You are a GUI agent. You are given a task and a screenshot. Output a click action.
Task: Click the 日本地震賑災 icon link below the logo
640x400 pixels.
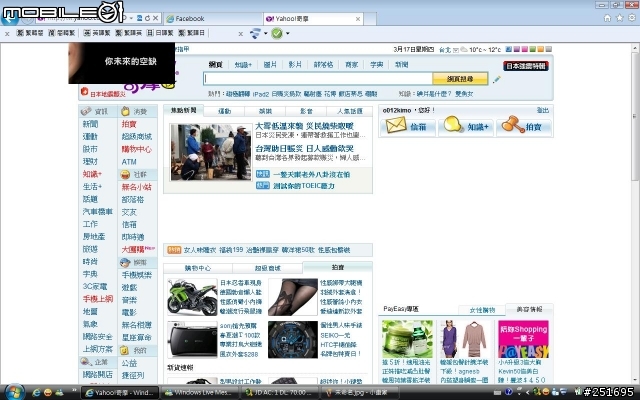pyautogui.click(x=103, y=93)
